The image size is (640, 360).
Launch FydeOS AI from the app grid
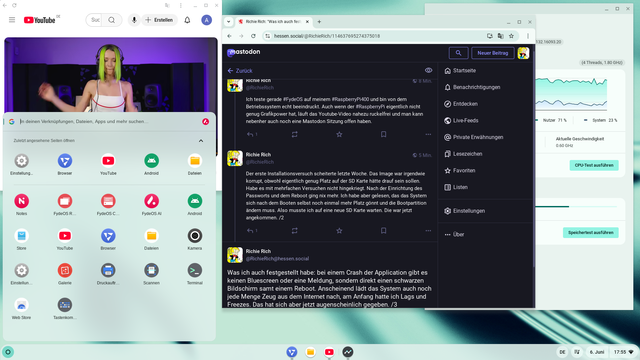(x=151, y=201)
